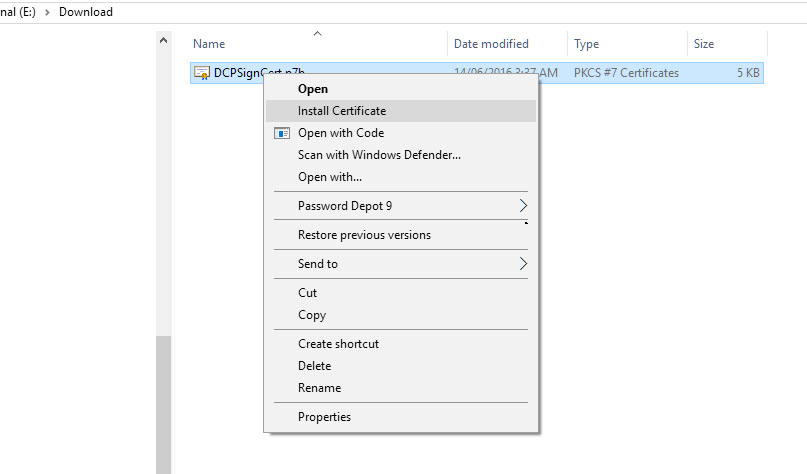Screen dimensions: 807x474
Task: Expand the breadcrumb chevron before Download
Action: (x=47, y=12)
